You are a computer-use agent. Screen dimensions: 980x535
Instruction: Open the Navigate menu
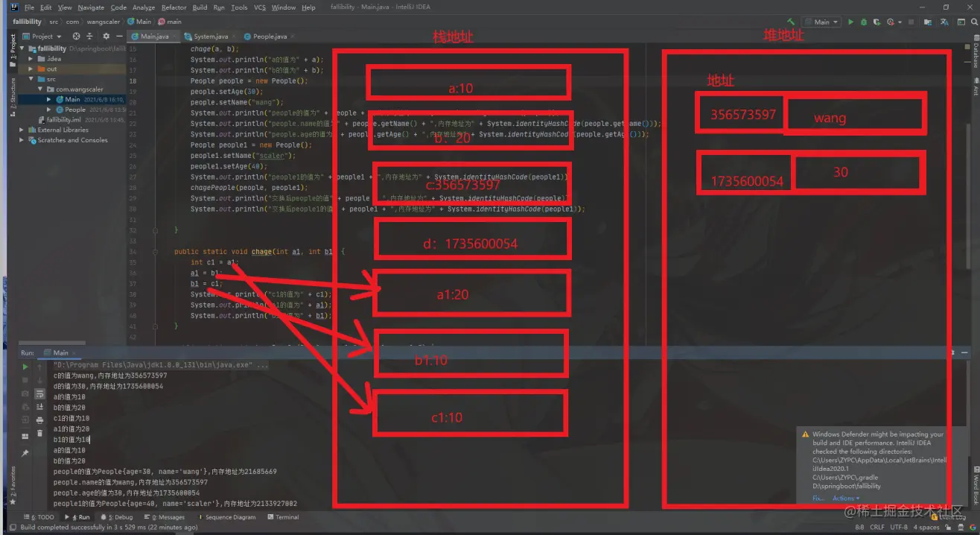point(91,7)
